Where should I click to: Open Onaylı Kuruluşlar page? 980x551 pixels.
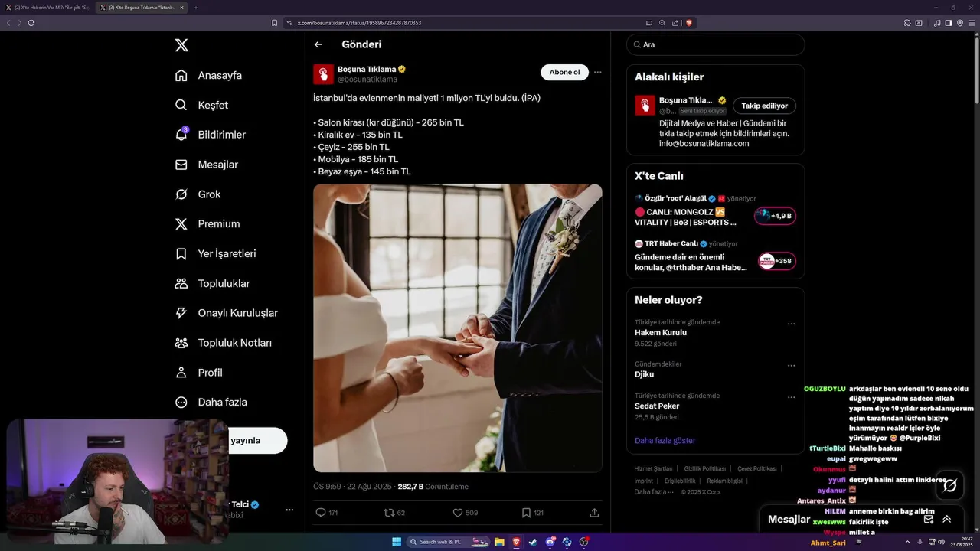(226, 313)
